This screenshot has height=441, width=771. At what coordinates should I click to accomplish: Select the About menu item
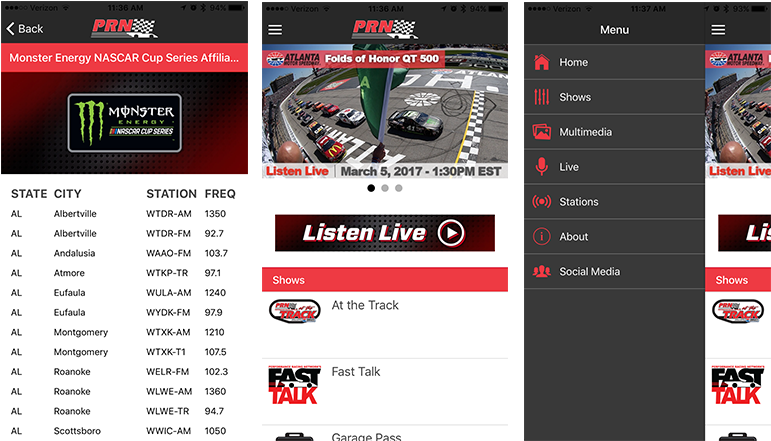tap(614, 236)
